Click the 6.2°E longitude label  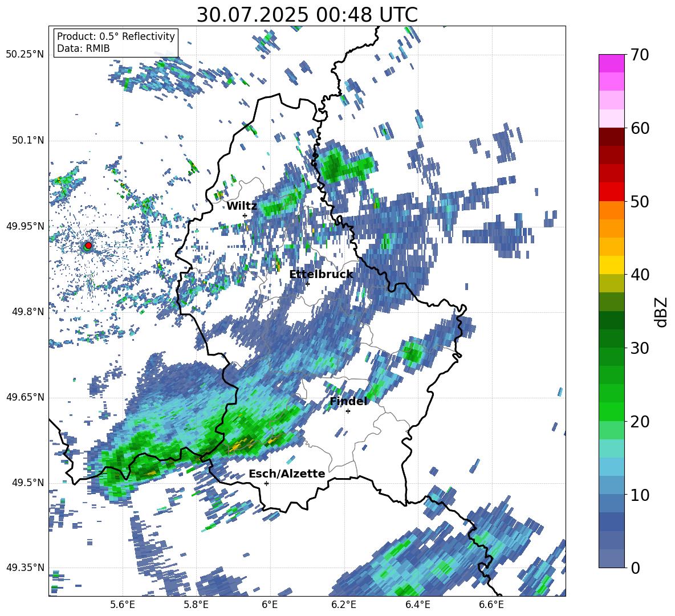344,605
